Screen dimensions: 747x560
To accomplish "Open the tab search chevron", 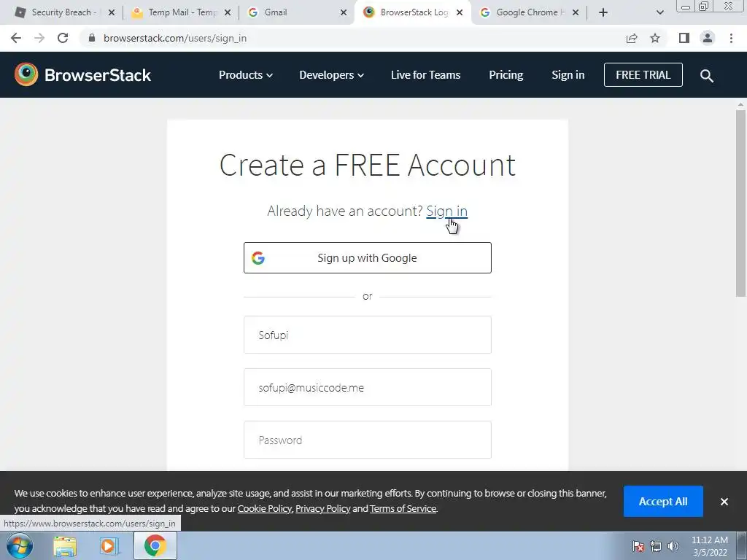I will click(x=659, y=12).
